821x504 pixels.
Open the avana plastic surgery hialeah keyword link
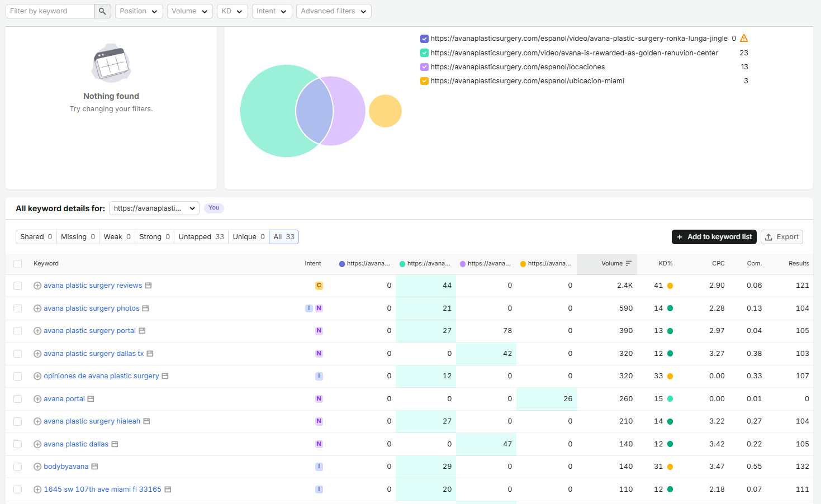pyautogui.click(x=92, y=421)
